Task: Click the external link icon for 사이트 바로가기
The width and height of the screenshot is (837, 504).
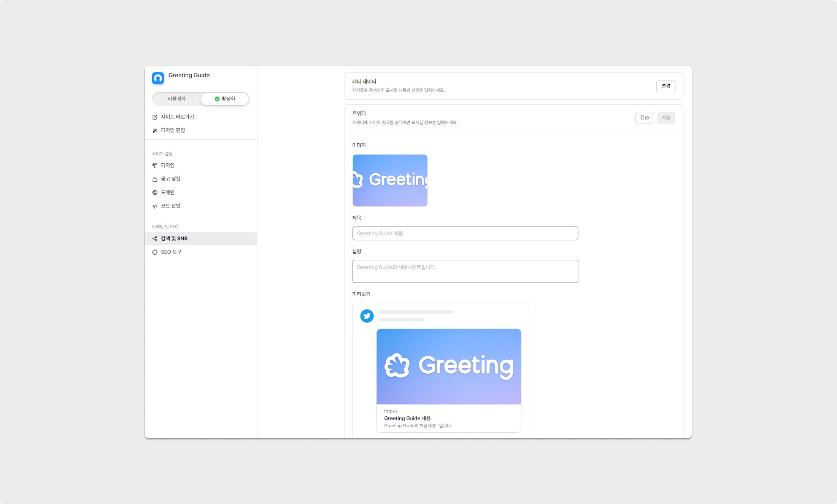Action: [155, 117]
